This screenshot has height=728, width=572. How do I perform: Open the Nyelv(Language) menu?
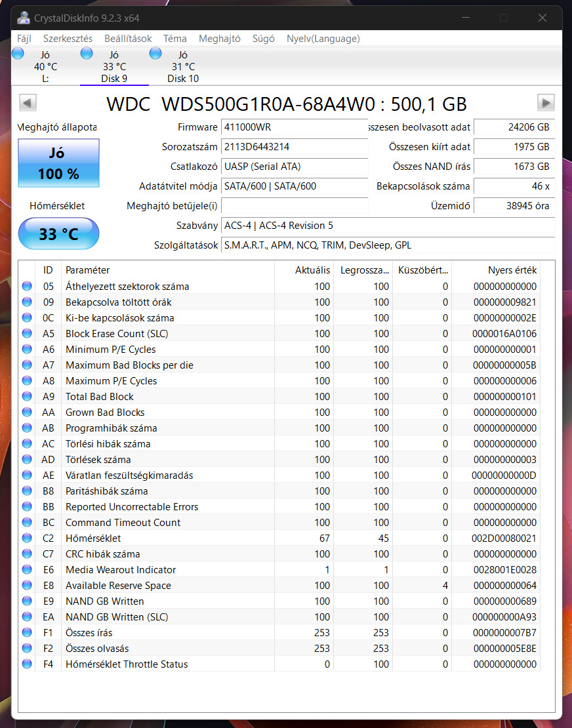(x=323, y=39)
